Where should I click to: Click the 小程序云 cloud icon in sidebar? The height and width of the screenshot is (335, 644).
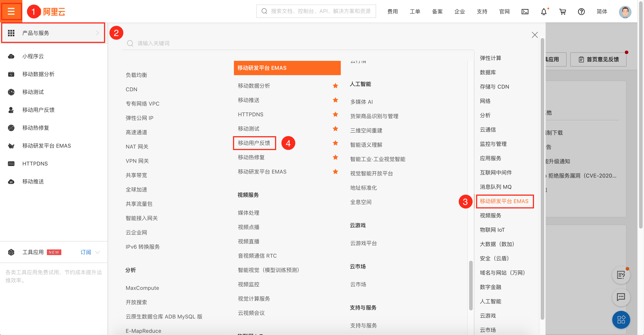(x=11, y=56)
